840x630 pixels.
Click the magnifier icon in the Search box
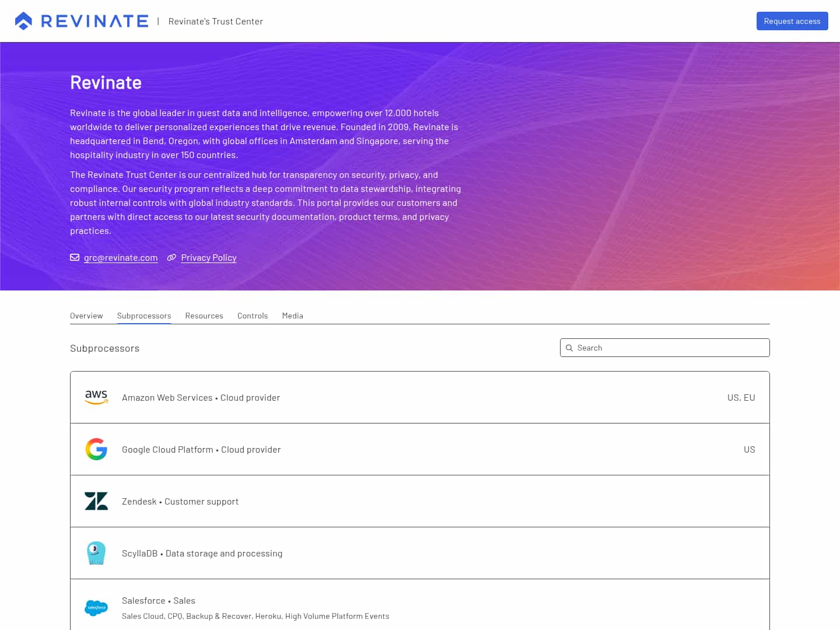point(569,348)
